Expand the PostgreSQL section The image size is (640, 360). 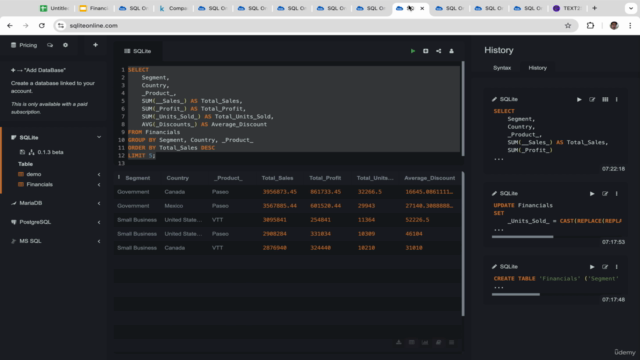pyautogui.click(x=99, y=222)
